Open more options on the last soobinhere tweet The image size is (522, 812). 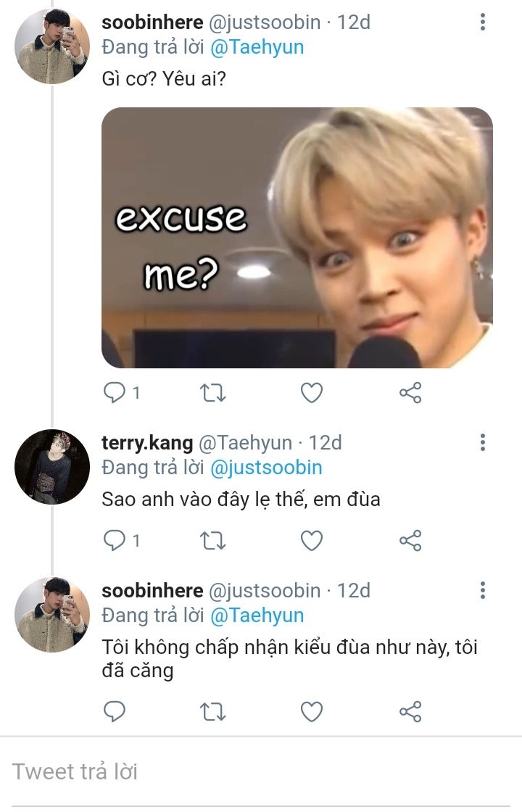click(x=483, y=590)
